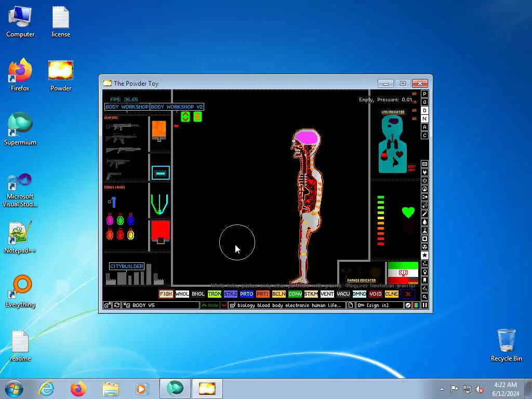
Task: Open the Game of Life dots category
Action: (x=424, y=263)
